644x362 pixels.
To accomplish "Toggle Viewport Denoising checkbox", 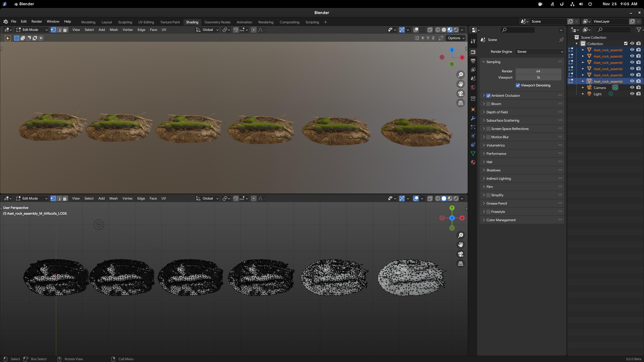I will click(x=518, y=85).
